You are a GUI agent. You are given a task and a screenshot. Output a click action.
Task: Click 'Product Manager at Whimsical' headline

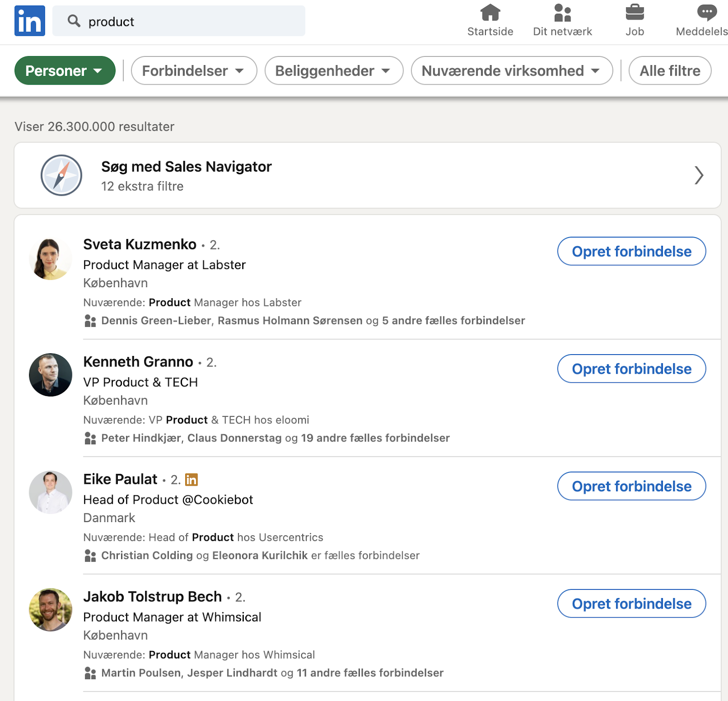(x=172, y=617)
